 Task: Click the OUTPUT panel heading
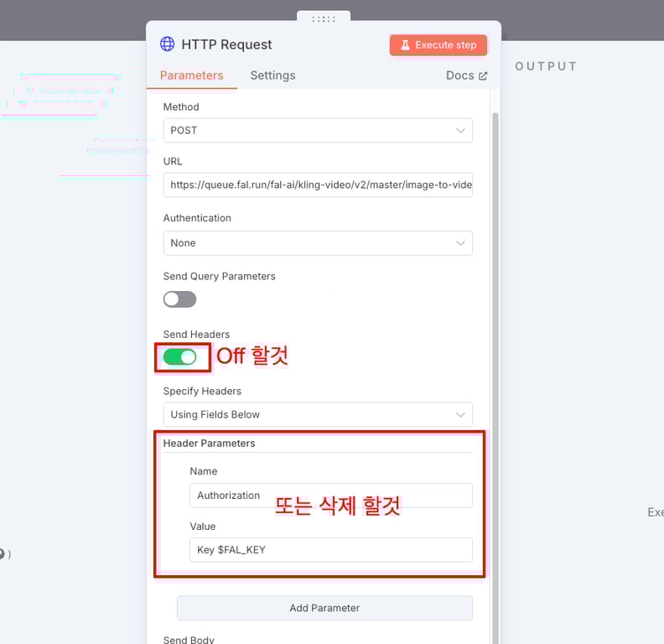tap(546, 66)
